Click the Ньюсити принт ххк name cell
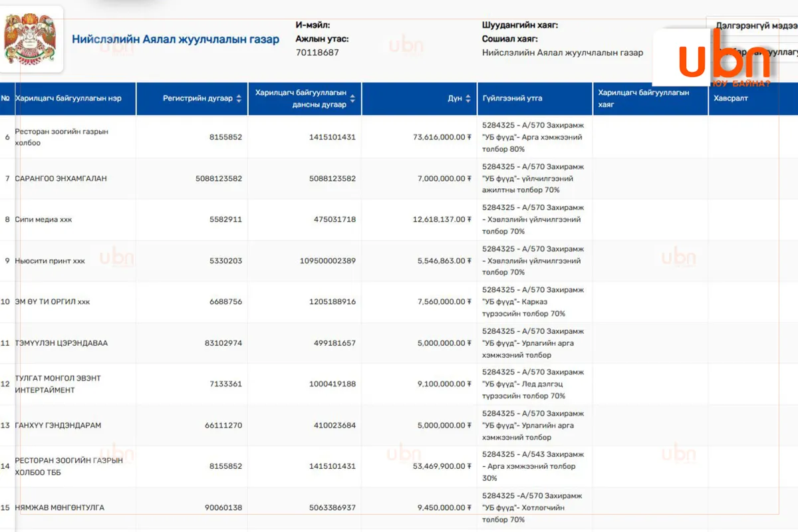 pos(50,261)
